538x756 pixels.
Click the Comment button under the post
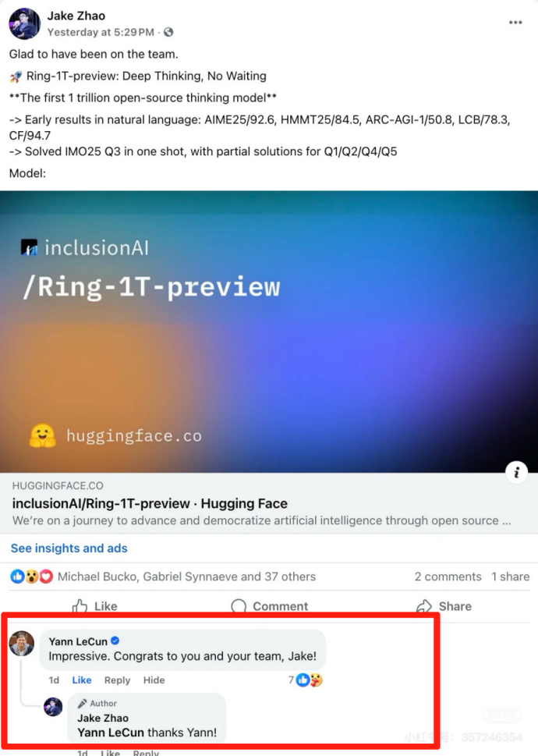pyautogui.click(x=270, y=605)
